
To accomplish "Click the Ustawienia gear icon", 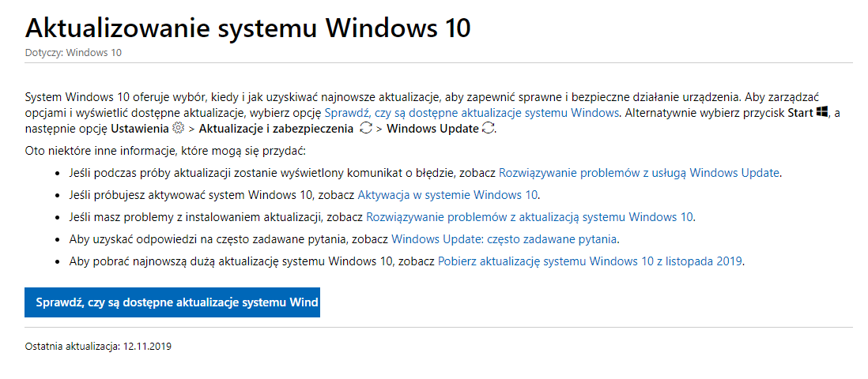I will click(178, 129).
